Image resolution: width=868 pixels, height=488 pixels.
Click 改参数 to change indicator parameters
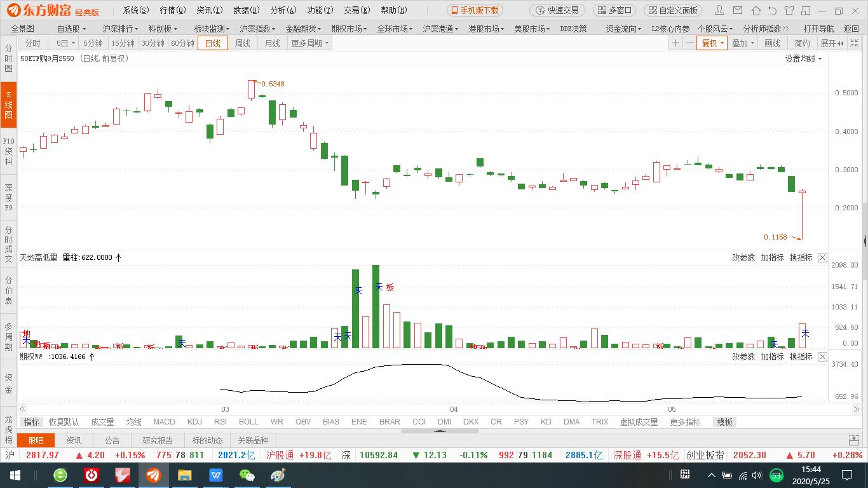pyautogui.click(x=742, y=257)
